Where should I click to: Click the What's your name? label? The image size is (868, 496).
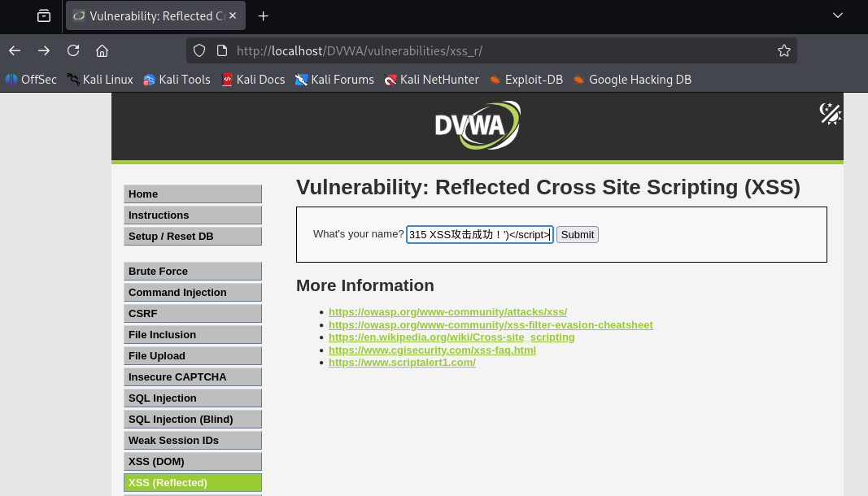coord(358,234)
